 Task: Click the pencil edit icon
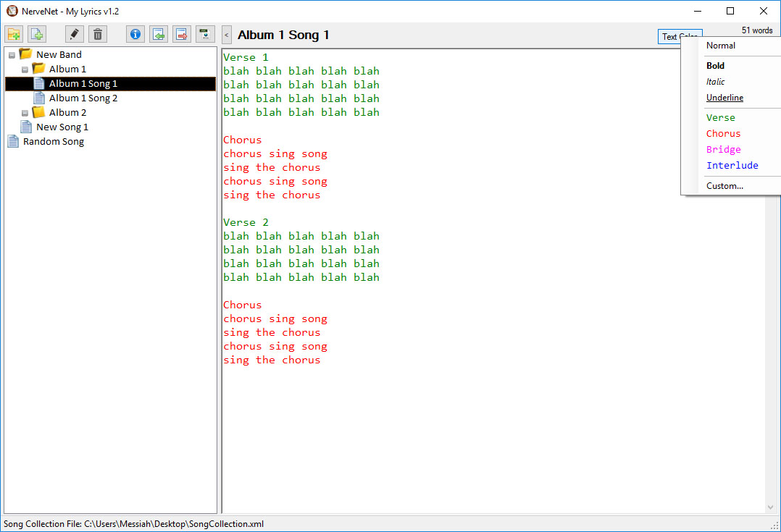(x=75, y=34)
